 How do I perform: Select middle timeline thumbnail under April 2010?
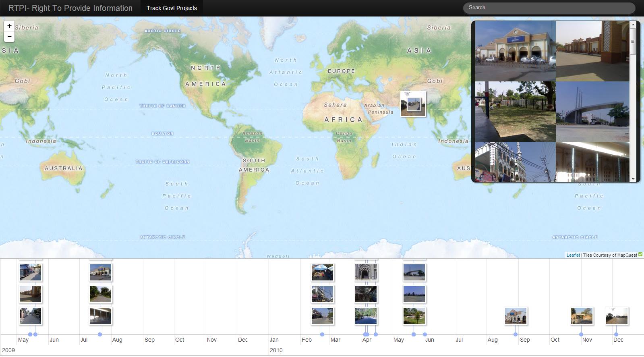(366, 295)
